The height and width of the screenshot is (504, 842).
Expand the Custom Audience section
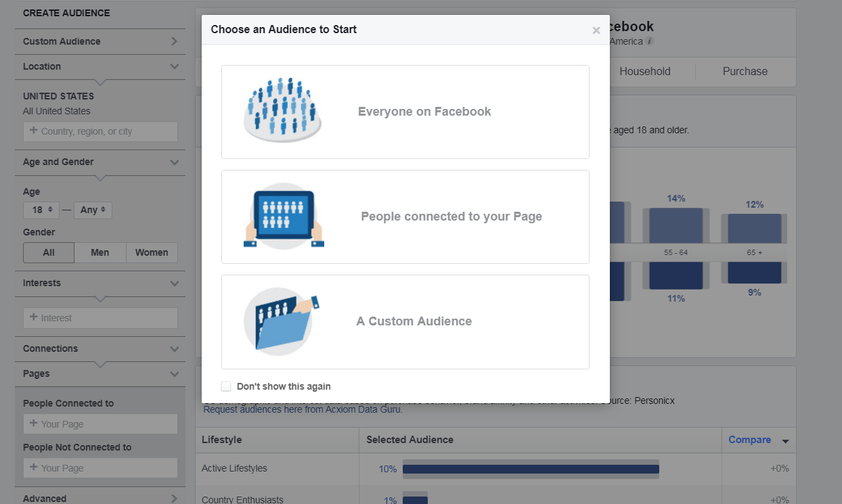pos(100,41)
